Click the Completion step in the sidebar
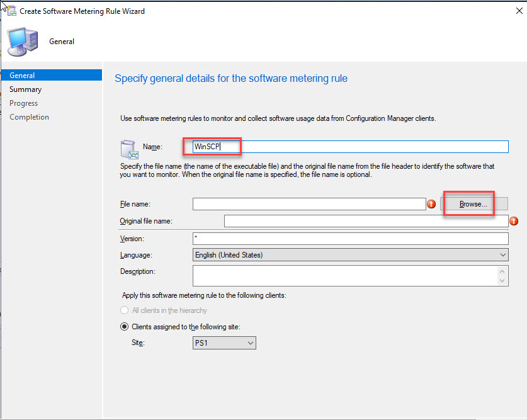 (x=29, y=117)
